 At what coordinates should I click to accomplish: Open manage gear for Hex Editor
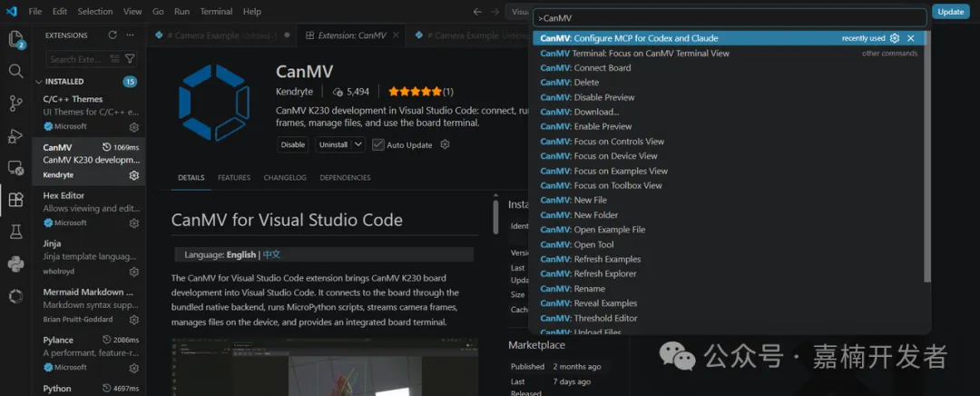[133, 223]
